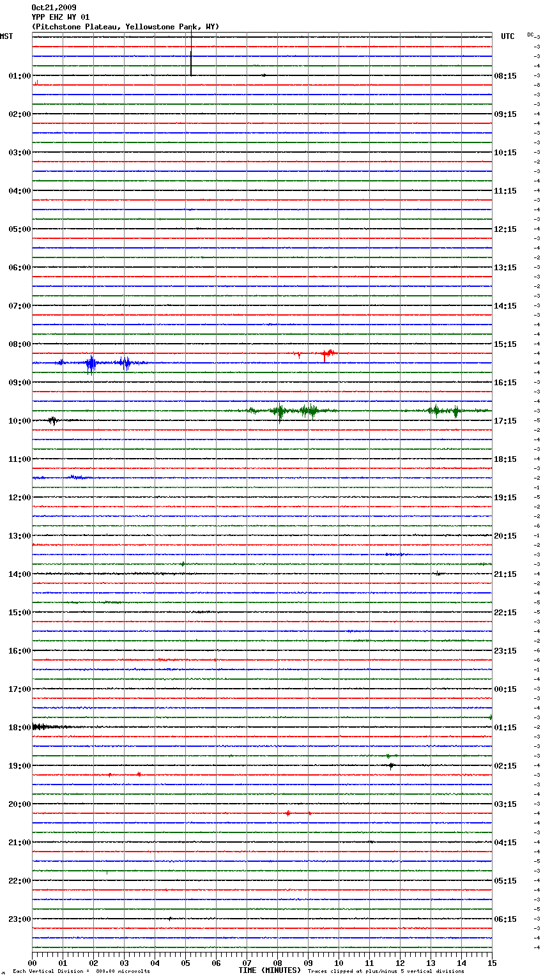This screenshot has width=543, height=980.
Task: Select the 04:00 MST time label
Action: [20, 190]
